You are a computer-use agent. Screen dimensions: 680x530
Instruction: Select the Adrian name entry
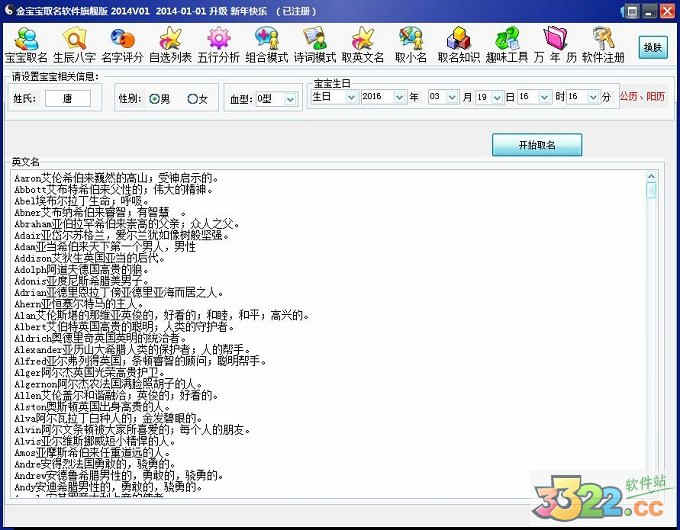118,292
